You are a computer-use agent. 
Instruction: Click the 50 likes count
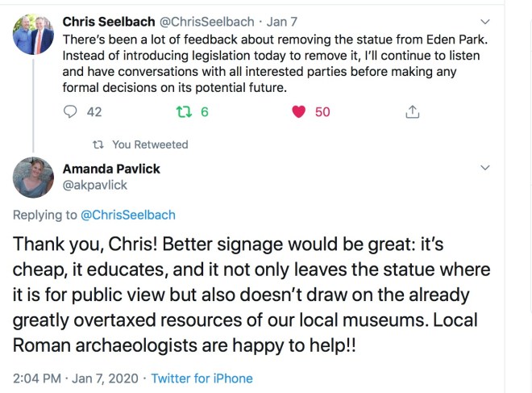(x=322, y=112)
